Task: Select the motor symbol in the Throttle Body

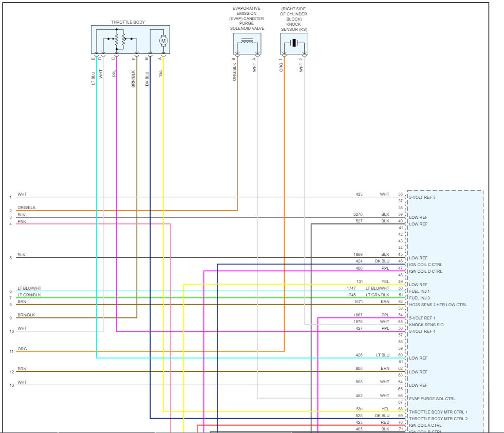Action: (x=163, y=41)
